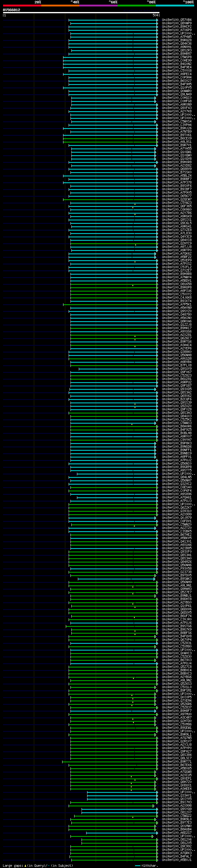
Task: Click the purple ~60% identity legend segment
Action: click(98, 6)
